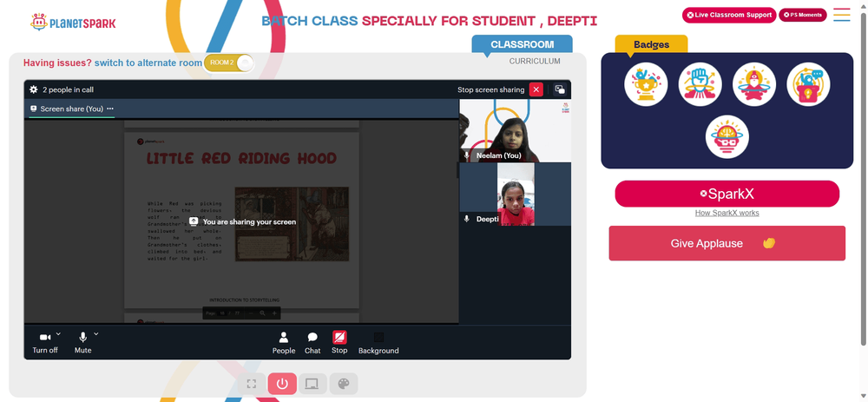The image size is (868, 402).
Task: Click Neelam's microphone status icon
Action: click(x=467, y=155)
